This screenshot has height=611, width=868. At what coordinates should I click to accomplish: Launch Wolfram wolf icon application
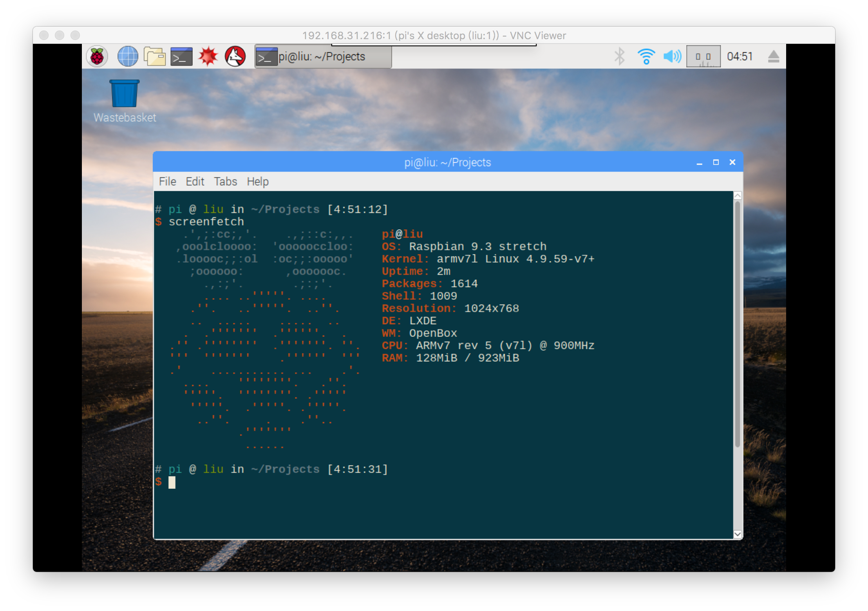pos(235,57)
